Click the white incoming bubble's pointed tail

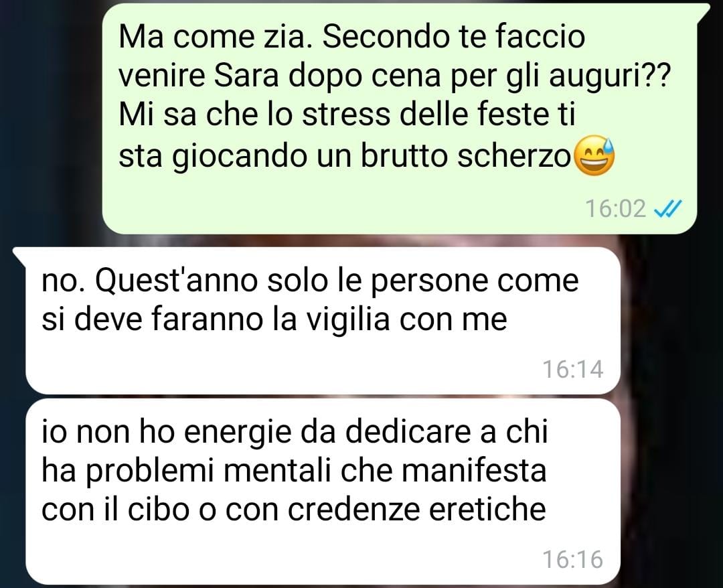pos(21,256)
